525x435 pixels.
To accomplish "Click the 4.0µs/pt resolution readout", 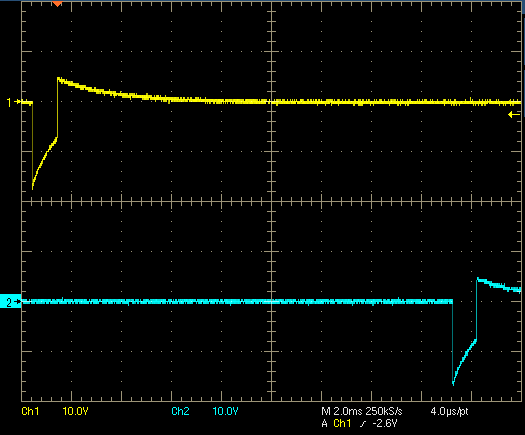I will [x=449, y=411].
